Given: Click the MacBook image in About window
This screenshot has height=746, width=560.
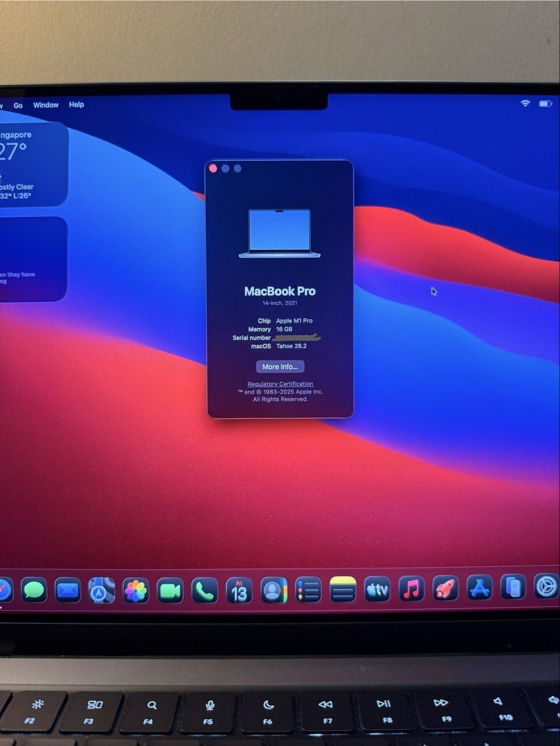Looking at the screenshot, I should (x=279, y=233).
